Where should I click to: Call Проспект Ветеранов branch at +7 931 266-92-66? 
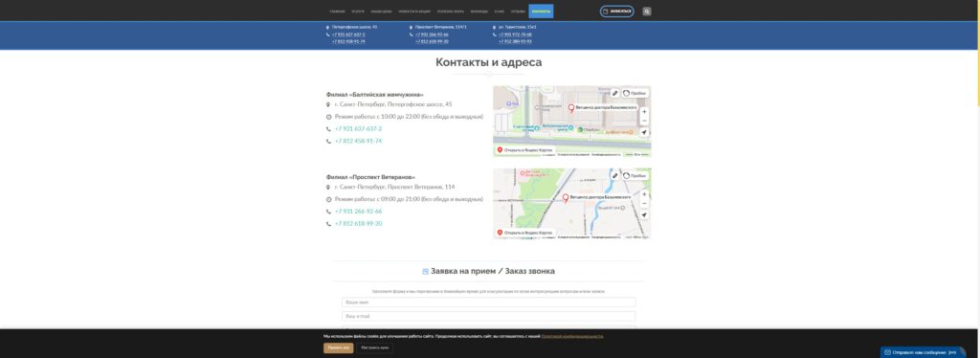[x=358, y=212]
